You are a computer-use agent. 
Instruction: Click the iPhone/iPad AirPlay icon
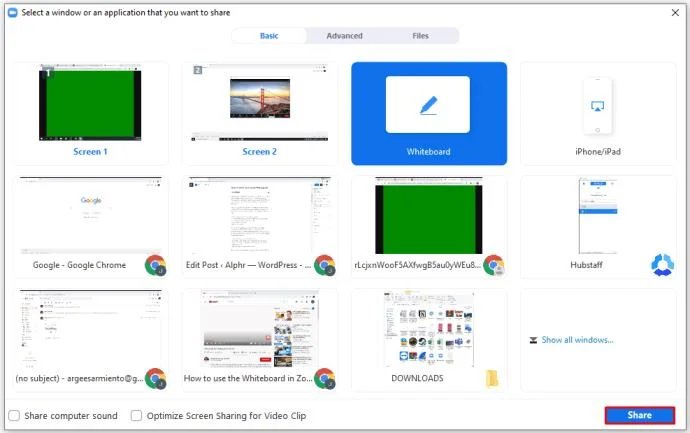(x=597, y=106)
